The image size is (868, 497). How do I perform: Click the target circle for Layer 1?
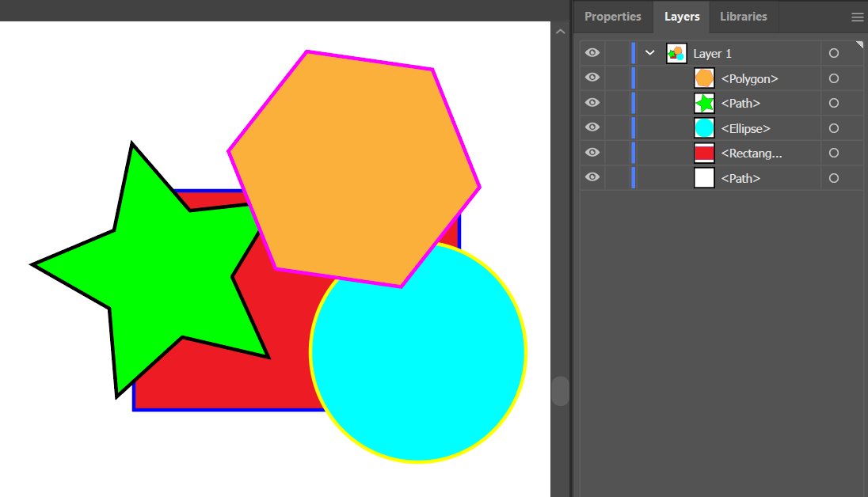(x=833, y=53)
